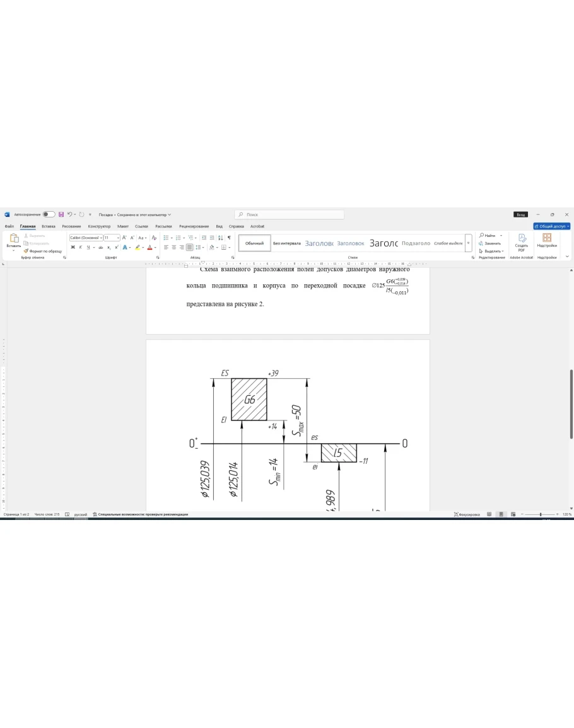Click the bulleted list icon
The width and height of the screenshot is (574, 728).
tap(167, 238)
